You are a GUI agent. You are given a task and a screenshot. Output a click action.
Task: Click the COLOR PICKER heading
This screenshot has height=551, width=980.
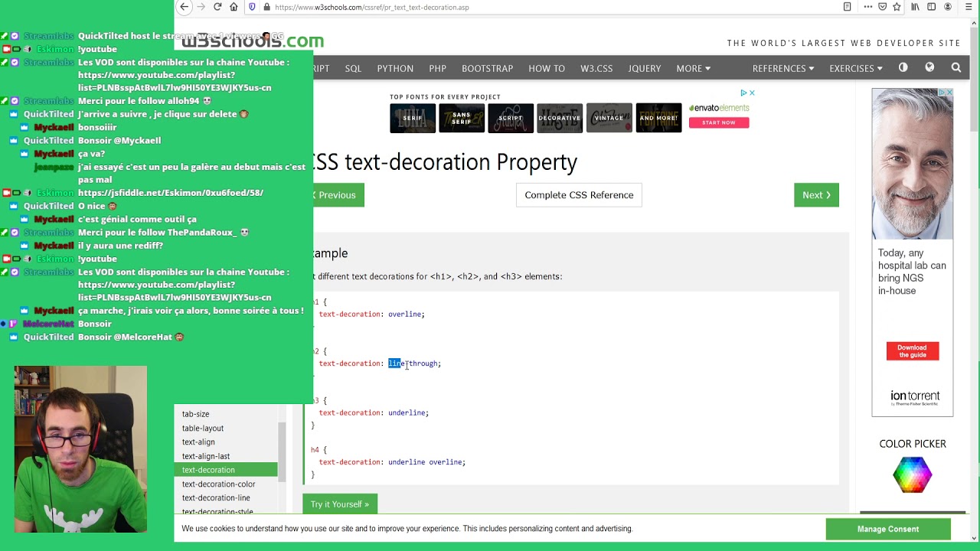coord(913,444)
